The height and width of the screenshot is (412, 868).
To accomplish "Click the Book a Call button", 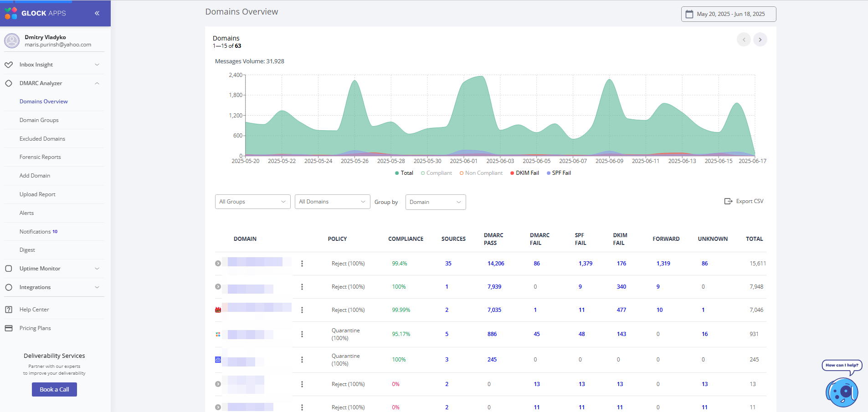I will (x=54, y=390).
